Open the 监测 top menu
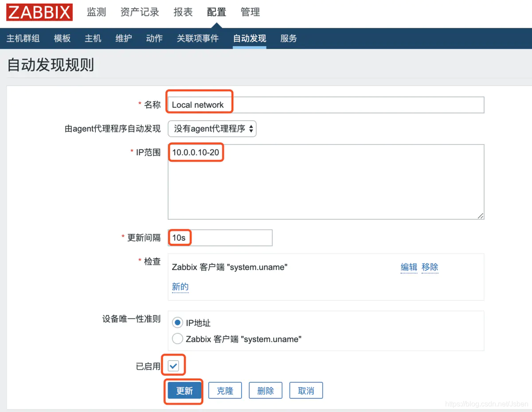This screenshot has height=412, width=532. point(96,12)
